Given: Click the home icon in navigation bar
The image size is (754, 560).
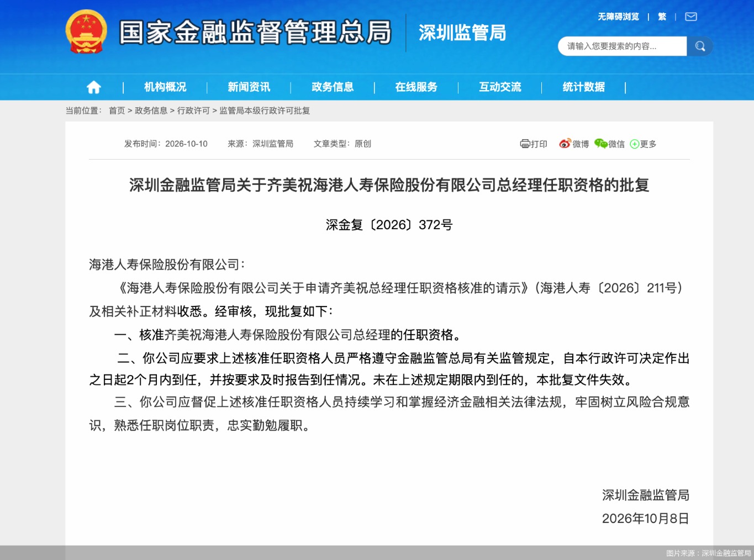Looking at the screenshot, I should 94,87.
